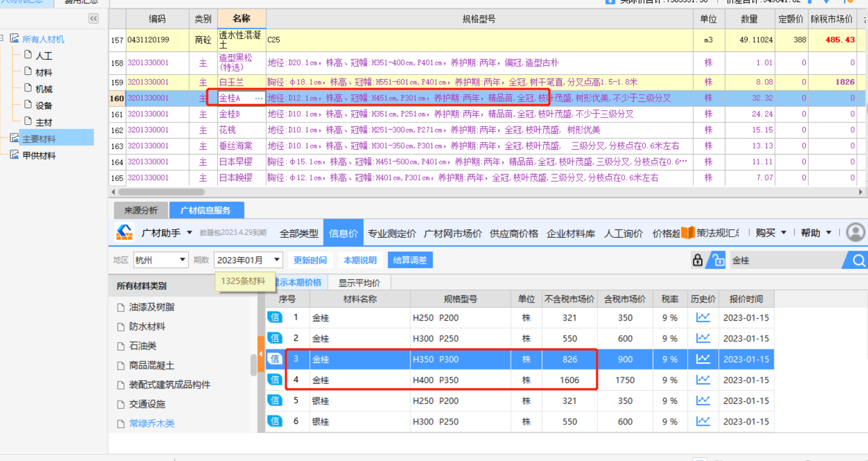Select the 日本早樱 row name cell
Viewport: 868px width, 461px height.
pos(241,162)
